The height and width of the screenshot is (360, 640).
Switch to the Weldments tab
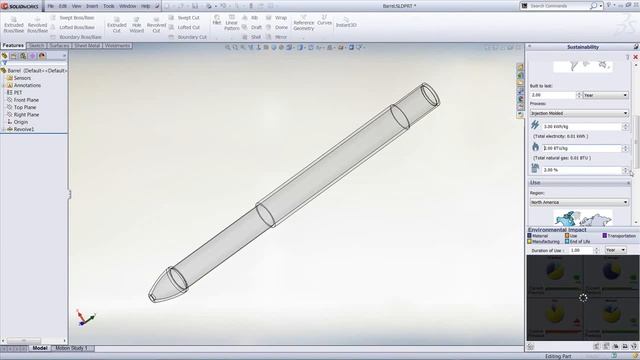[117, 46]
